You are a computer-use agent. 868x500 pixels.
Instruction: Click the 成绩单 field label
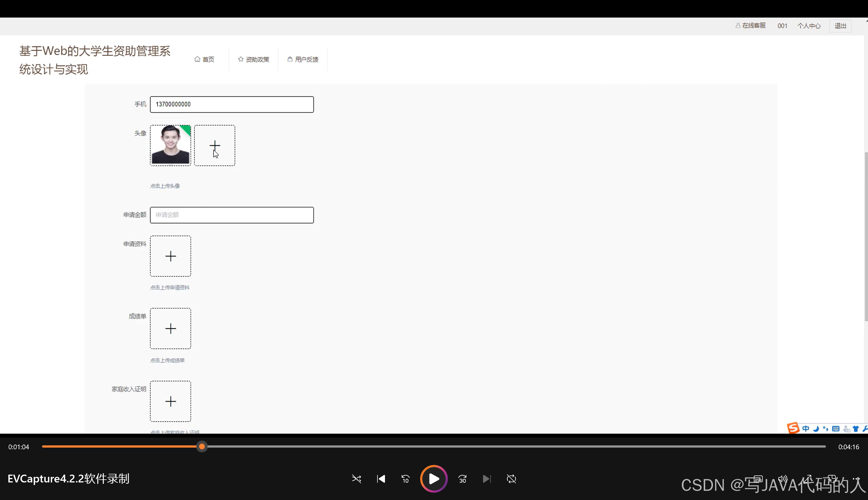[138, 316]
